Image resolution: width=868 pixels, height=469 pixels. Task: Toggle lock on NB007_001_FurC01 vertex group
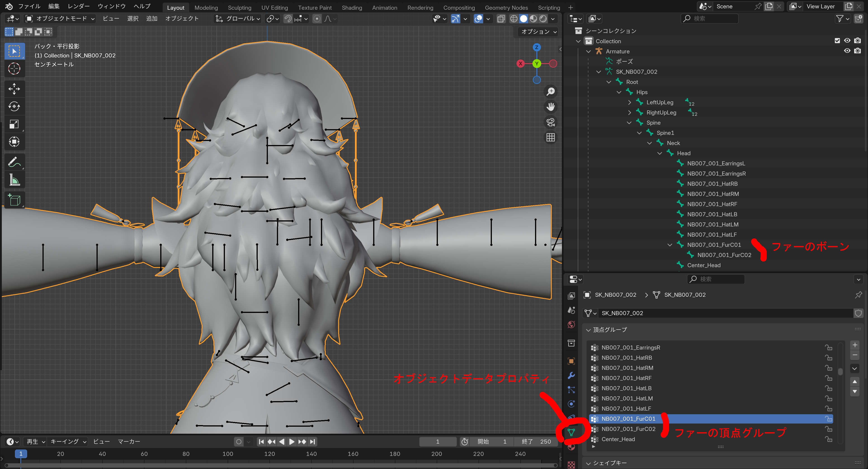pos(828,418)
